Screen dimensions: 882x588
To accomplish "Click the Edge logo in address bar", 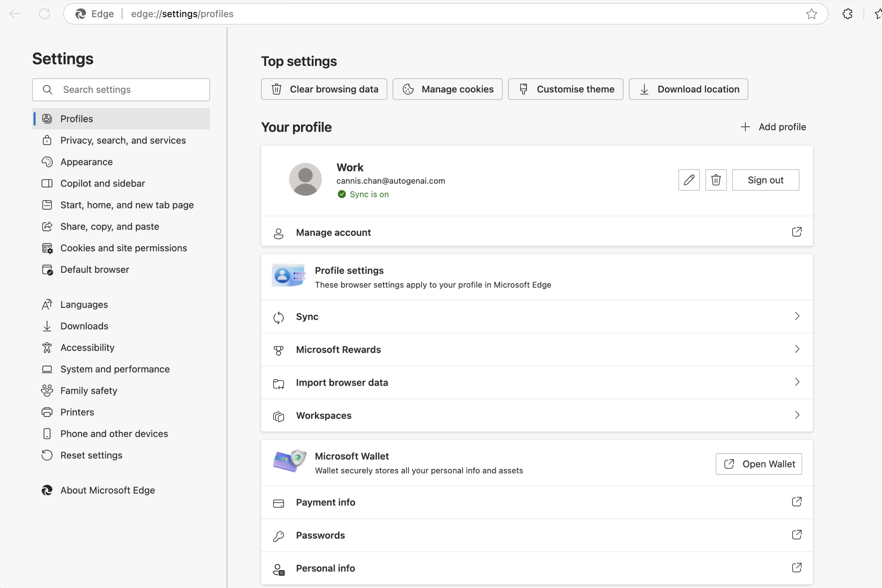I will 81,14.
